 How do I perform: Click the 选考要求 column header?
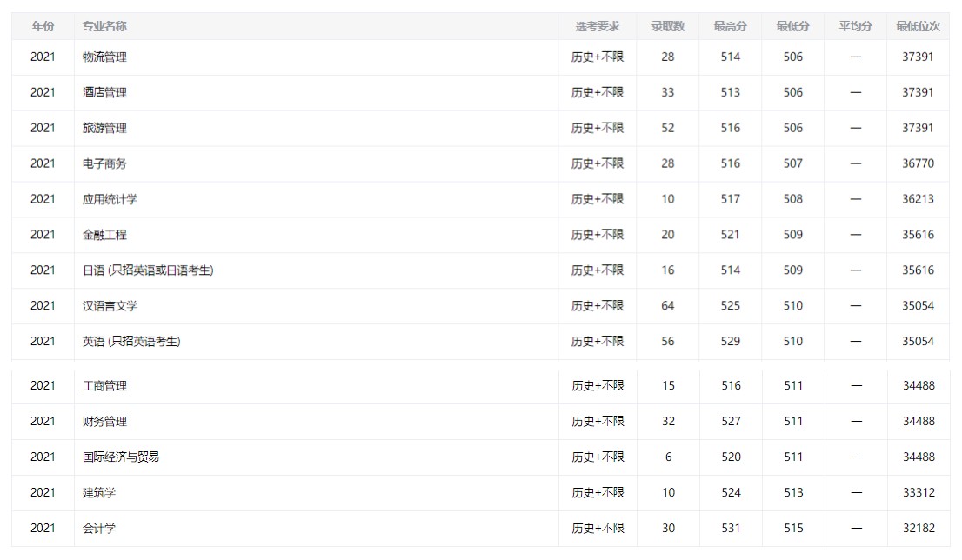[598, 26]
